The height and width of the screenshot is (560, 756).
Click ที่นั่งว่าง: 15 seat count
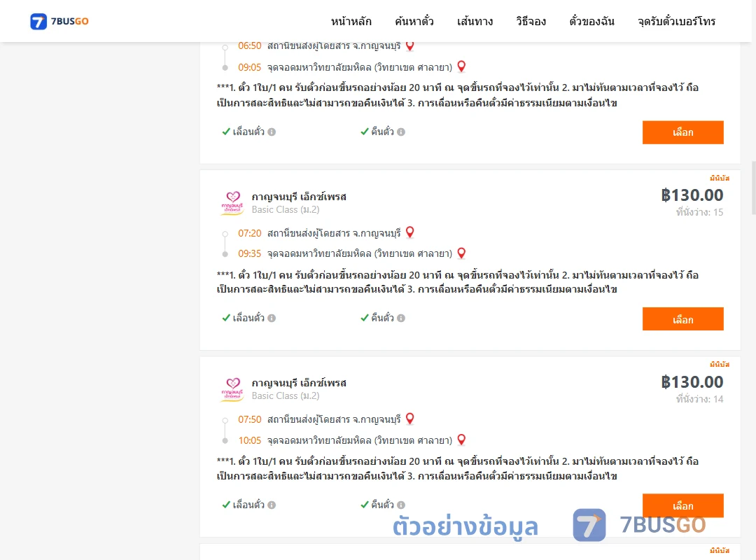(x=699, y=211)
